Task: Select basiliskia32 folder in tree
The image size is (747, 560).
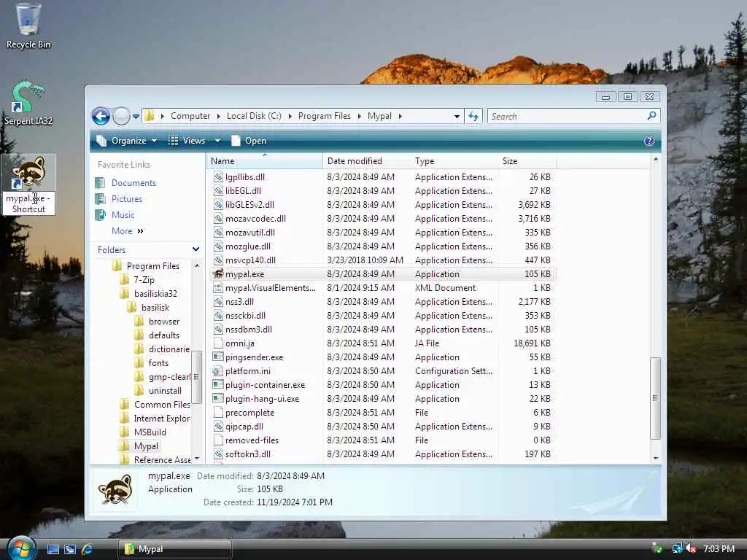Action: click(155, 294)
